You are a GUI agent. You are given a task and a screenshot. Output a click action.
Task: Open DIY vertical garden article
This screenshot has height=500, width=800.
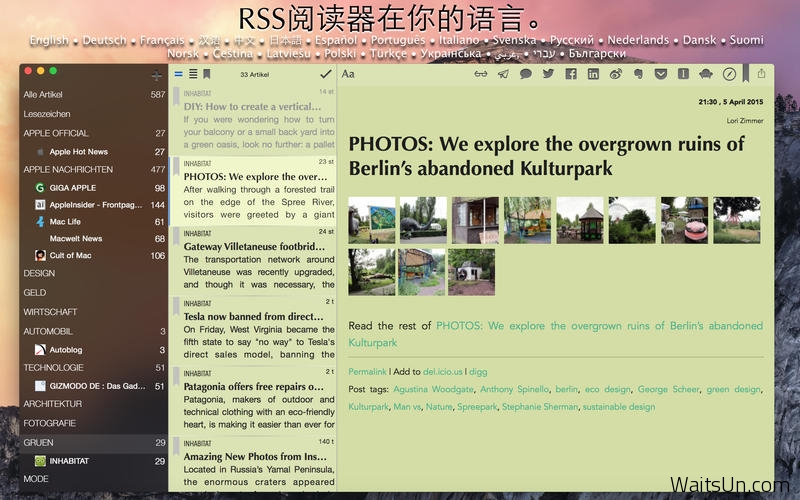[x=253, y=120]
